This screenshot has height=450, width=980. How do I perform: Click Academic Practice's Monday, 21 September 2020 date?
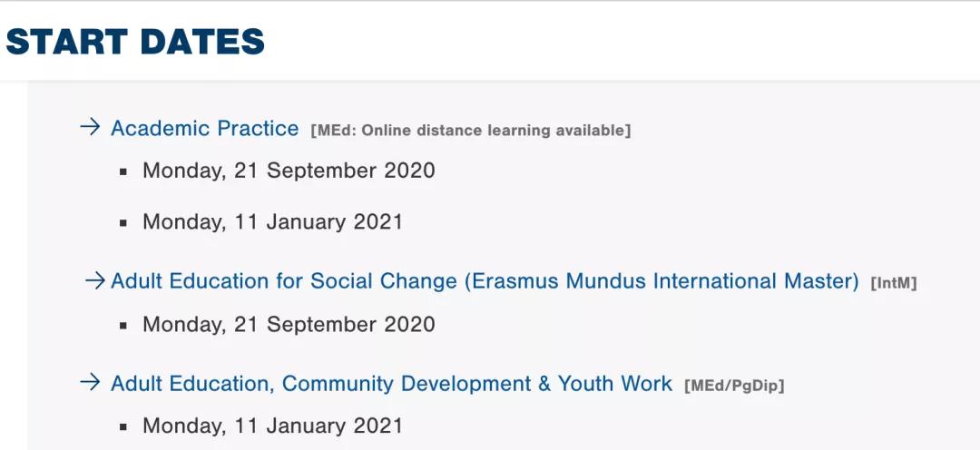pos(289,171)
